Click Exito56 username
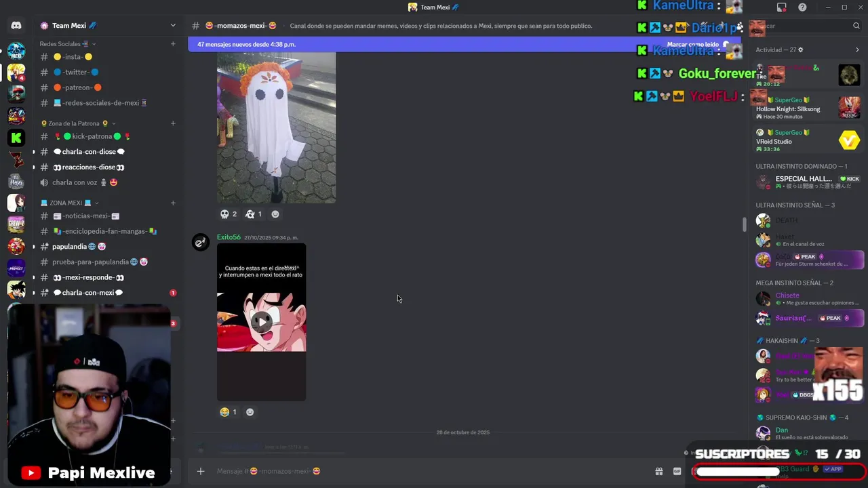 pos(229,237)
